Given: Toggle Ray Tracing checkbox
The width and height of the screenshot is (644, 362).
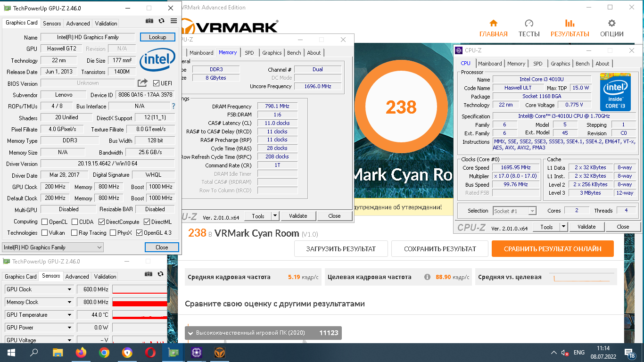Looking at the screenshot, I should click(x=74, y=233).
